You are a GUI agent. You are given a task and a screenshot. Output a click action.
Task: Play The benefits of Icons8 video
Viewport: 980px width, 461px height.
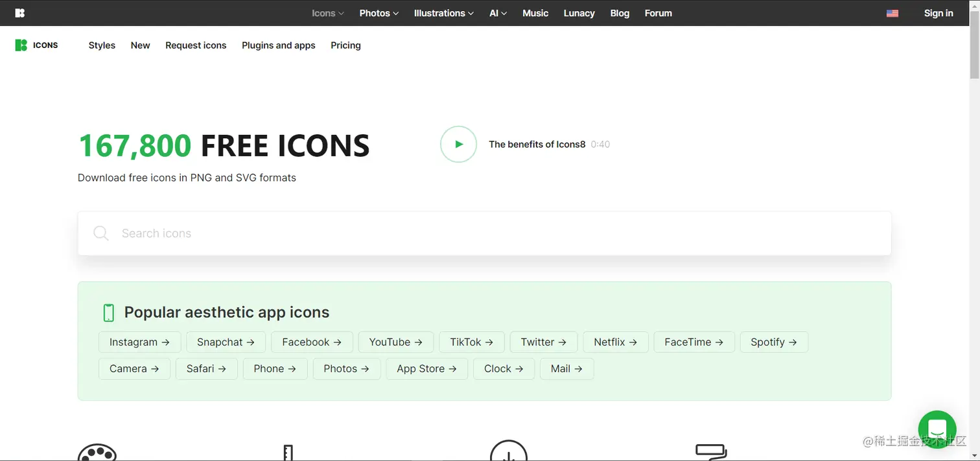pyautogui.click(x=458, y=144)
